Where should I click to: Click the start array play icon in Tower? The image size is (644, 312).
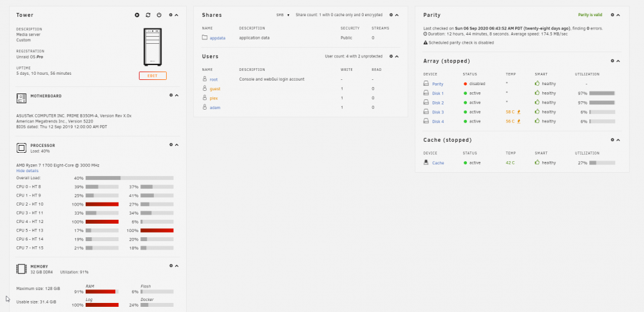(137, 15)
